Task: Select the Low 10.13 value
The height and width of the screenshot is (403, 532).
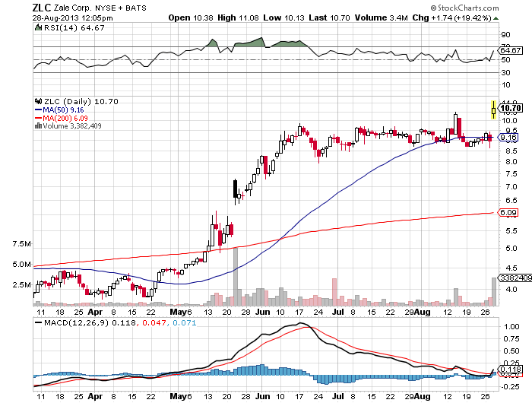Action: point(283,17)
